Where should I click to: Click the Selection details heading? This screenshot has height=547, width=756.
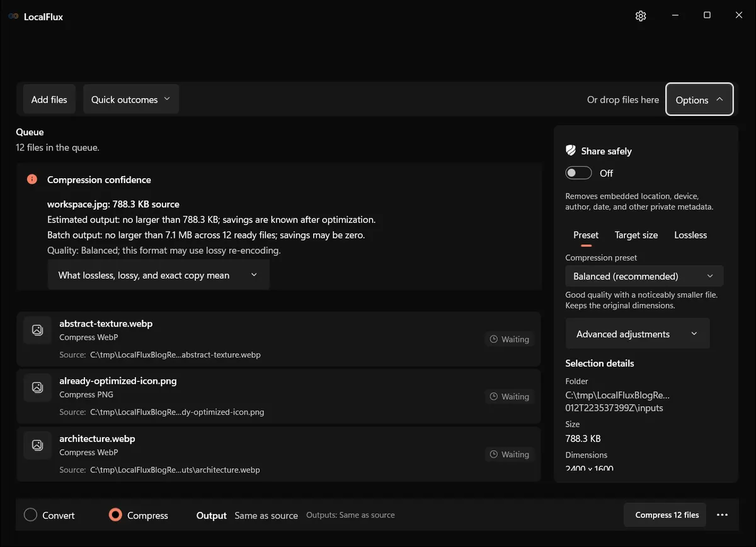600,363
